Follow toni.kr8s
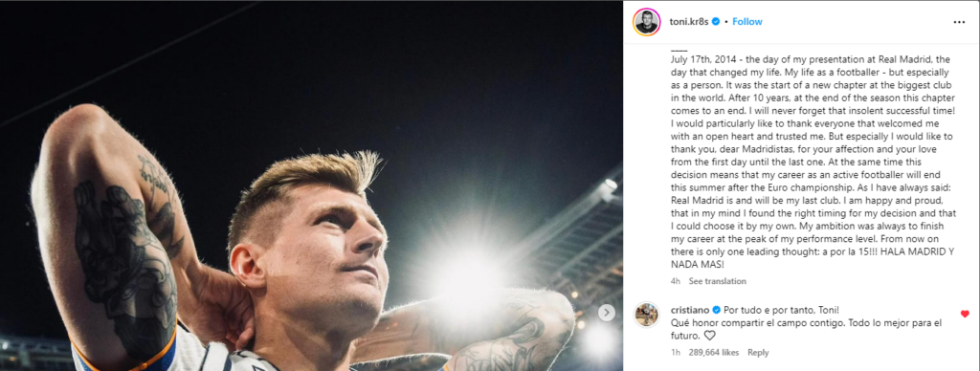980x371 pixels. coord(746,21)
